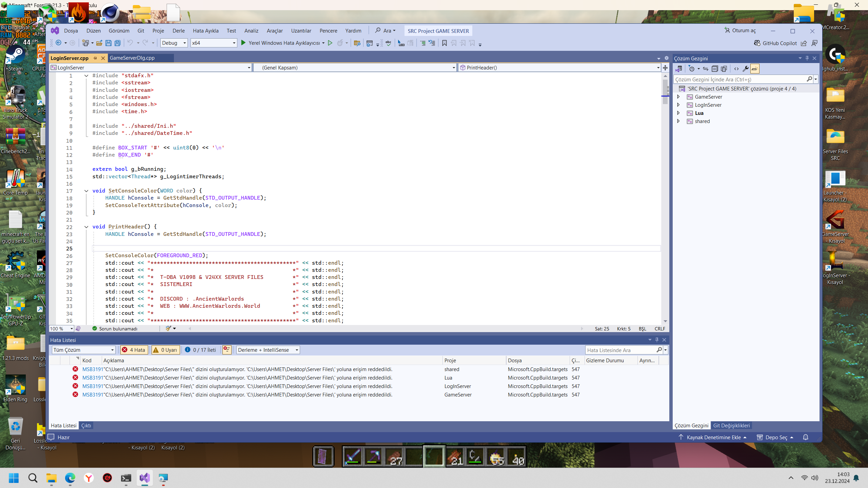This screenshot has width=868, height=488.
Task: Click the Open File folder icon
Action: point(99,43)
